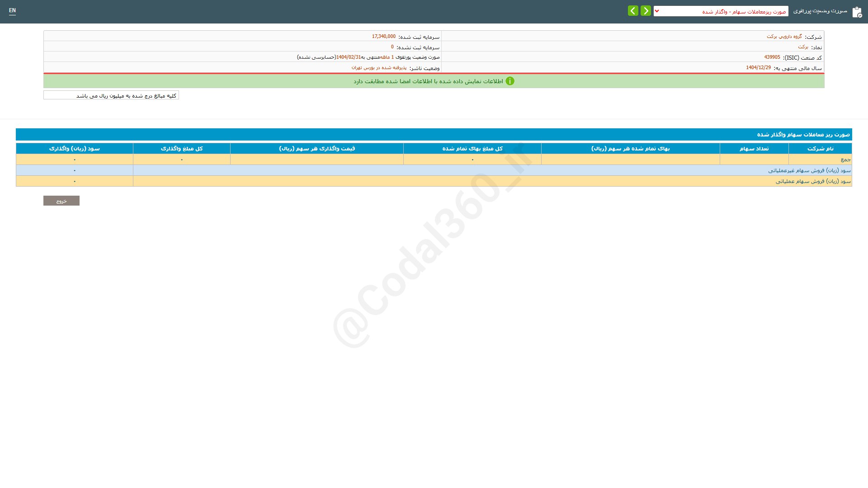Click the symbol value برکت
Screen dimensions: 868x488
[x=802, y=47]
